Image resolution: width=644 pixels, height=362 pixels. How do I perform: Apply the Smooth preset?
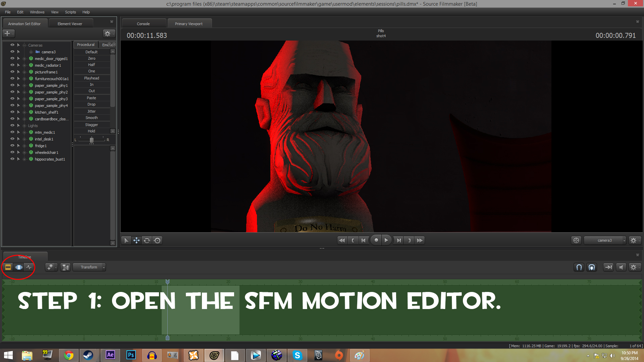tap(92, 118)
